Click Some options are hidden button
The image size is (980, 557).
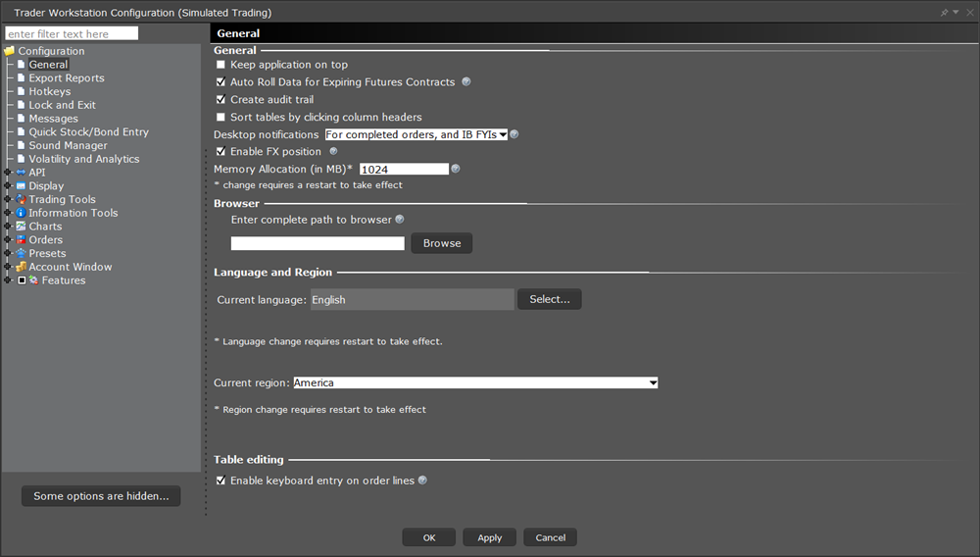pos(101,496)
